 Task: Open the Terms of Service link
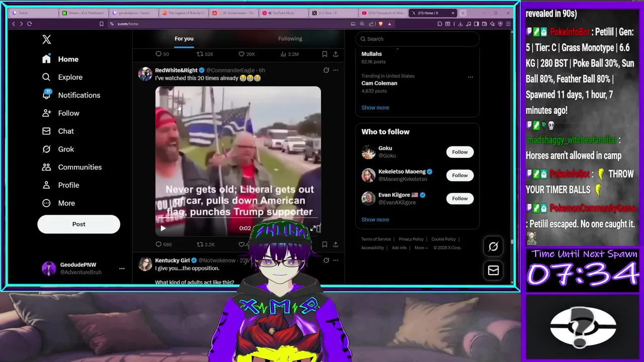coord(376,239)
